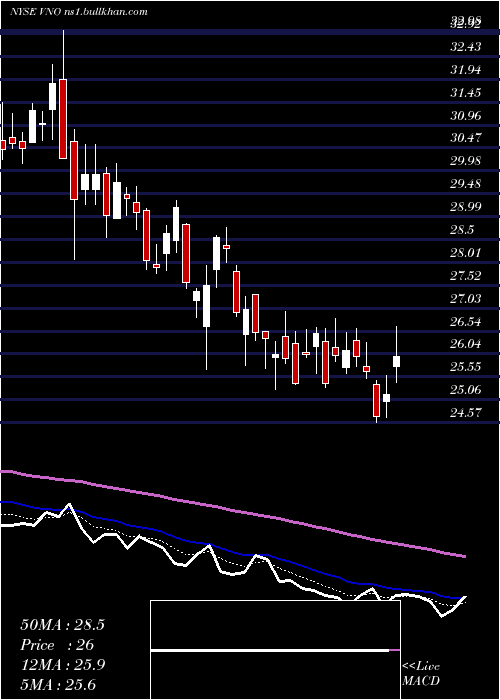Image resolution: width=500 pixels, height=700 pixels.
Task: Click the 29.48 price axis label
Action: [466, 183]
